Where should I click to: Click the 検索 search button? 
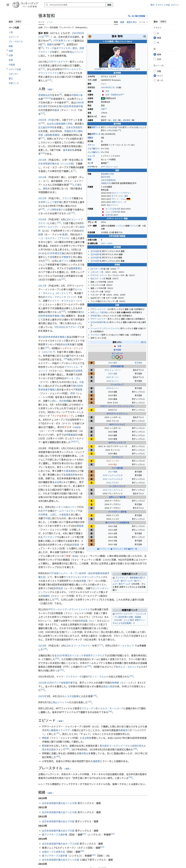[x=109, y=5]
